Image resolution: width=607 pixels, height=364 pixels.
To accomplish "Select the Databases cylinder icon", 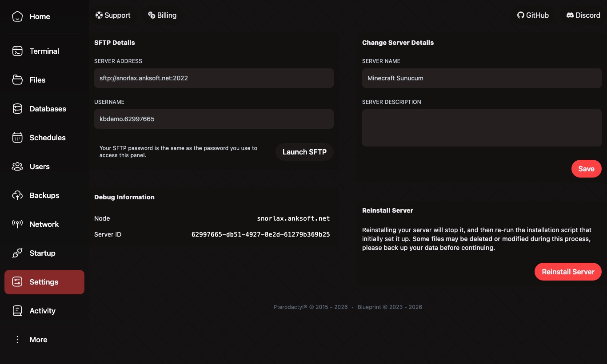I will (x=17, y=109).
